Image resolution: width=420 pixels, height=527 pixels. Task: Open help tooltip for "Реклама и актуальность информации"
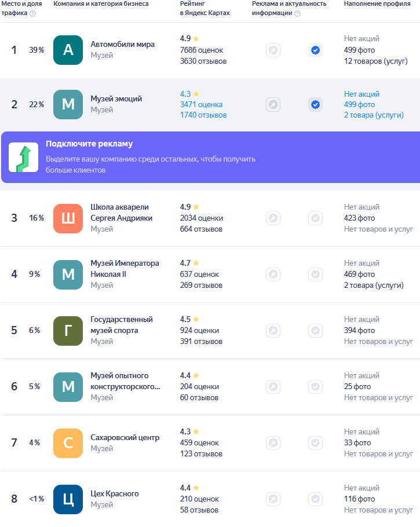coord(297,13)
